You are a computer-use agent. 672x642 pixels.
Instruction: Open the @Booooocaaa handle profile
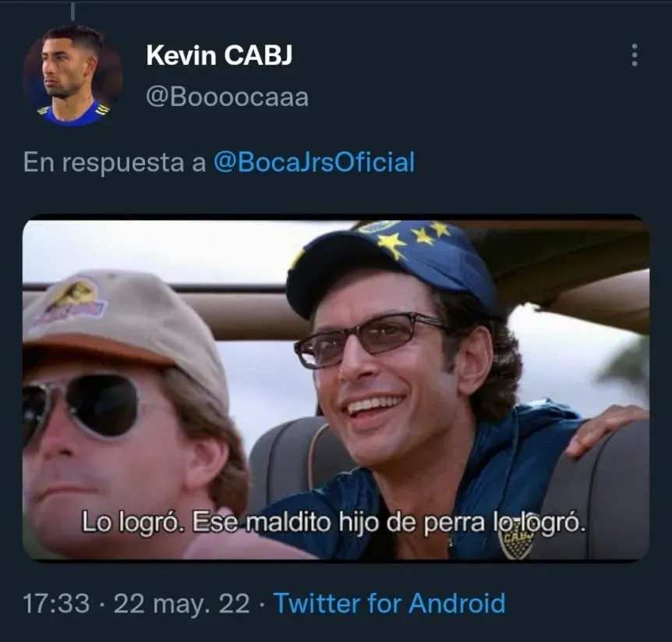pos(227,98)
